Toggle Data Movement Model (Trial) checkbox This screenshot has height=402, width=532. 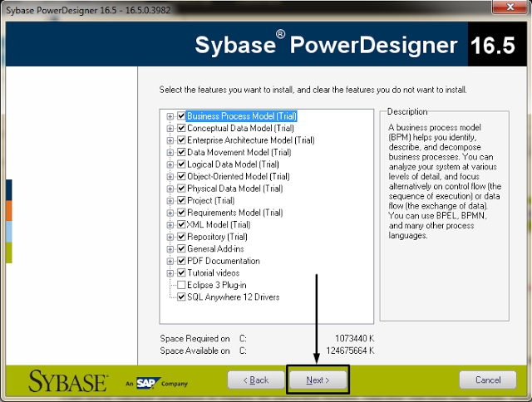pyautogui.click(x=181, y=152)
